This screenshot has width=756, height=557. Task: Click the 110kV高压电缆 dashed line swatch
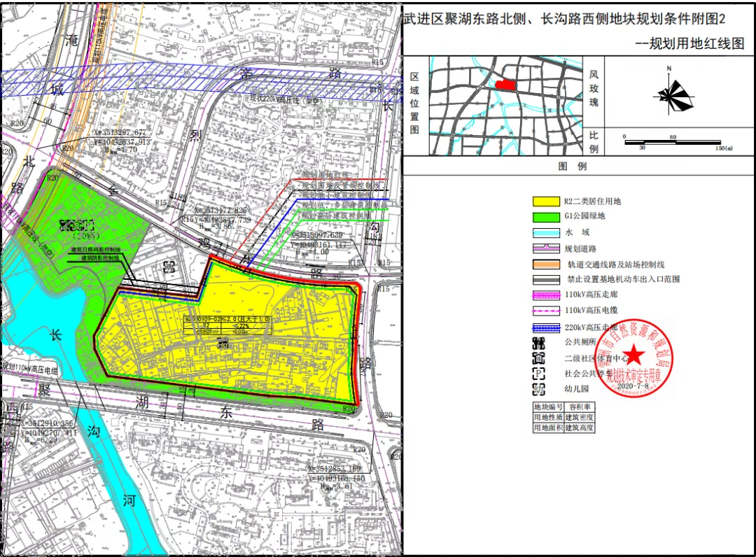546,311
